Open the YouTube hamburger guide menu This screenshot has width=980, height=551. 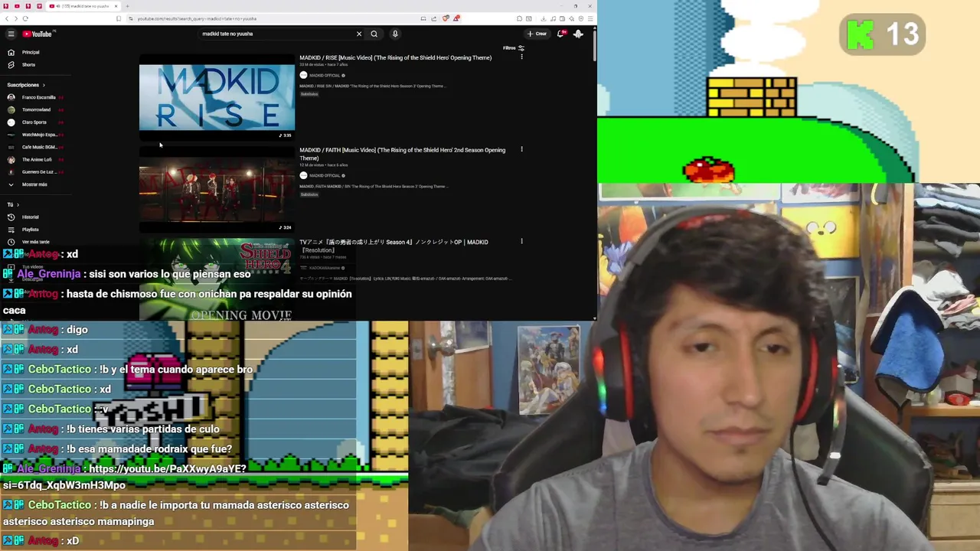11,34
